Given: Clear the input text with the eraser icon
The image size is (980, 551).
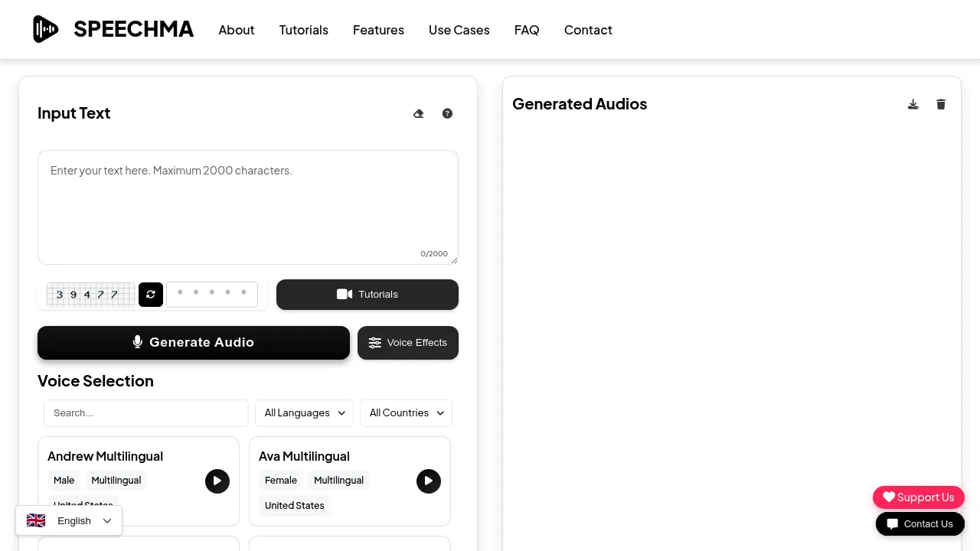Looking at the screenshot, I should click(418, 113).
